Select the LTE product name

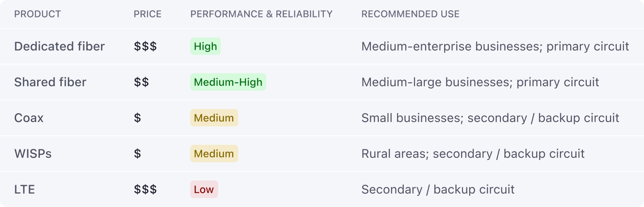pyautogui.click(x=25, y=190)
